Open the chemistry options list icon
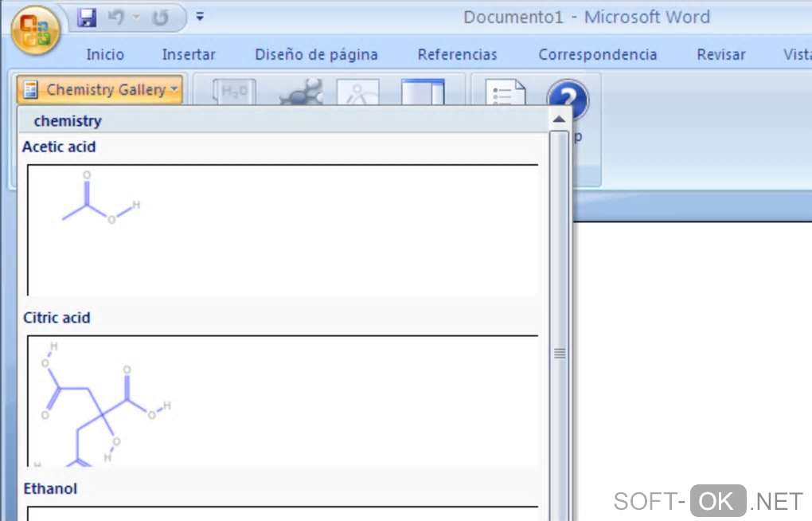Screen dimensions: 812x521 (506, 92)
